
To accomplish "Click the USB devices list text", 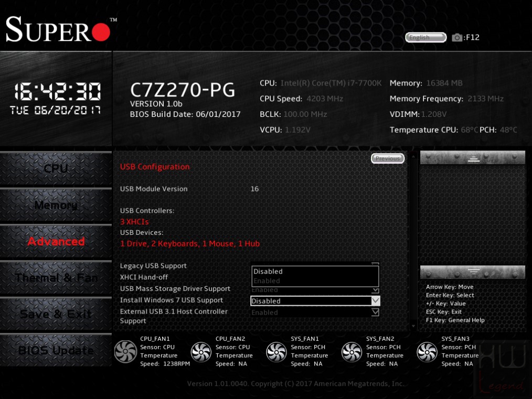I will pos(189,243).
